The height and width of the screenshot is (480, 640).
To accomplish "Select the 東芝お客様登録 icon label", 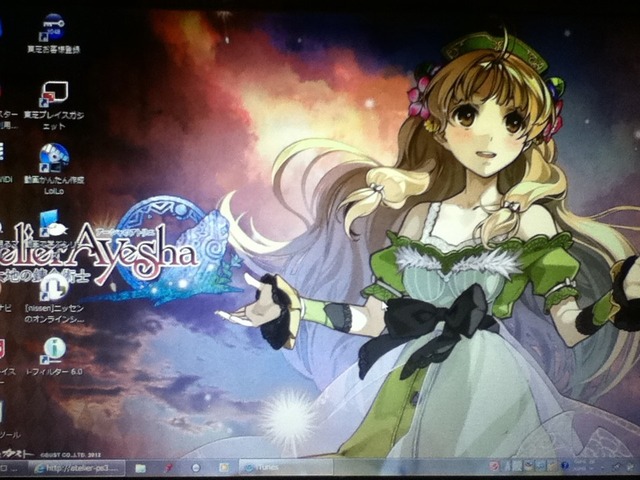I will click(x=54, y=50).
